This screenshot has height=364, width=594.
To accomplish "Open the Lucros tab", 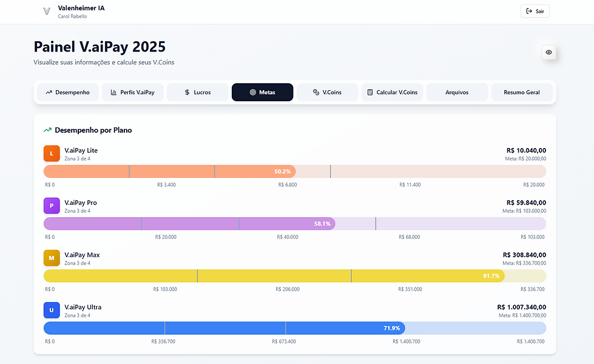I will click(197, 92).
